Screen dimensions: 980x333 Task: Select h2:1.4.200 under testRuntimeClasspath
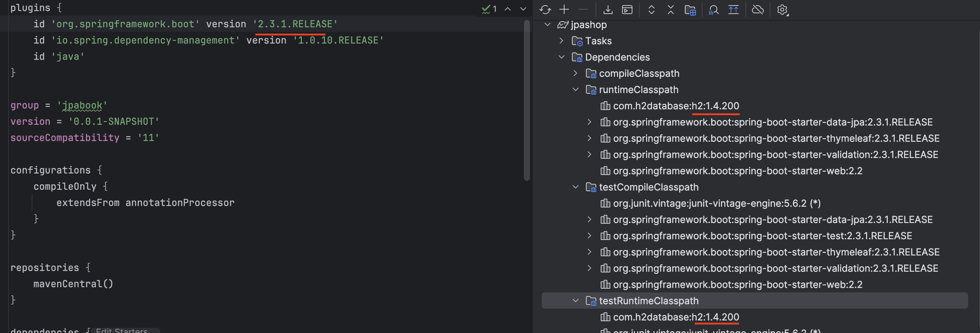tap(755, 317)
